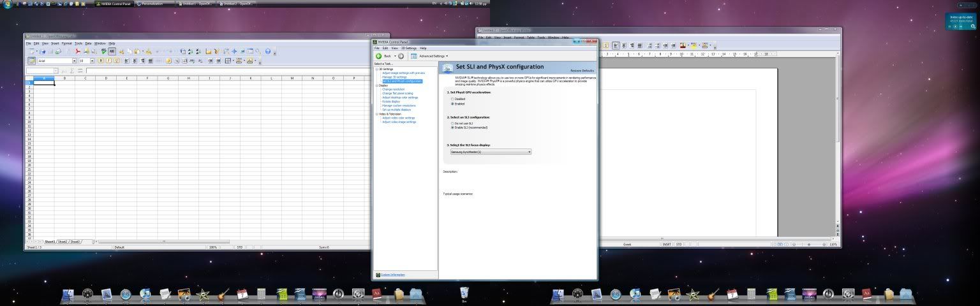The image size is (980, 306).
Task: Select PhysX Disabled radio button
Action: (452, 99)
